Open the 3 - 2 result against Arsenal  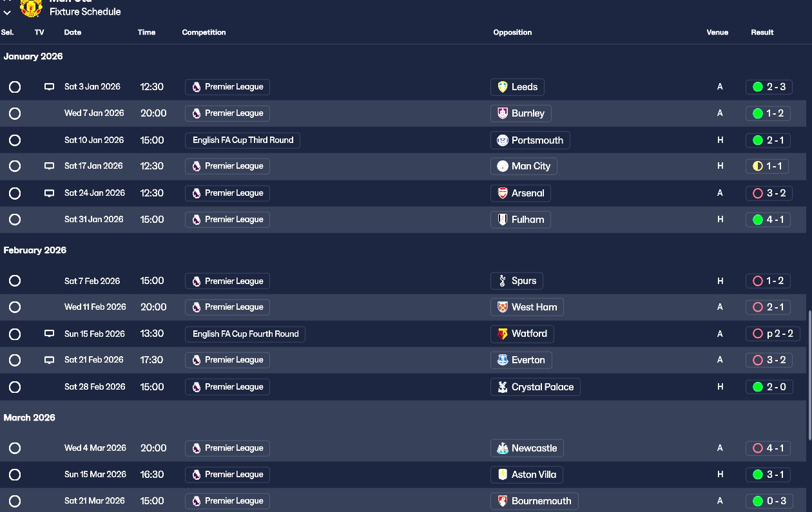(x=769, y=193)
